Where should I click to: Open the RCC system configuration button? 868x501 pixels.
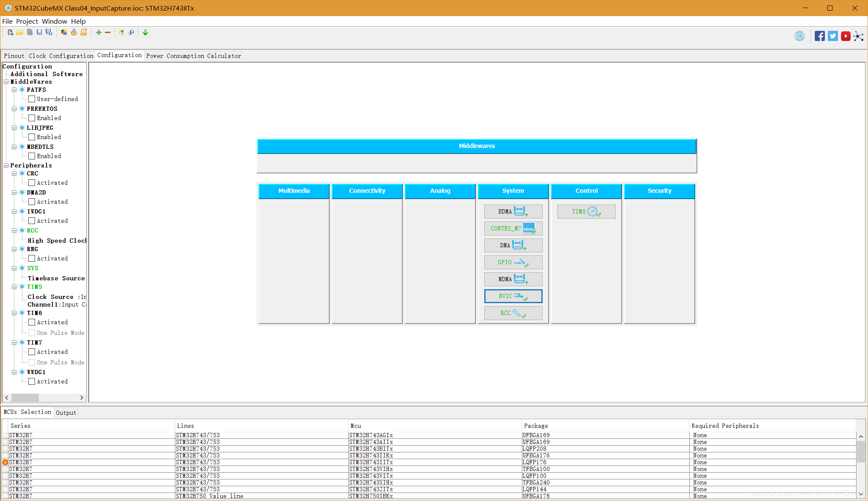(513, 313)
